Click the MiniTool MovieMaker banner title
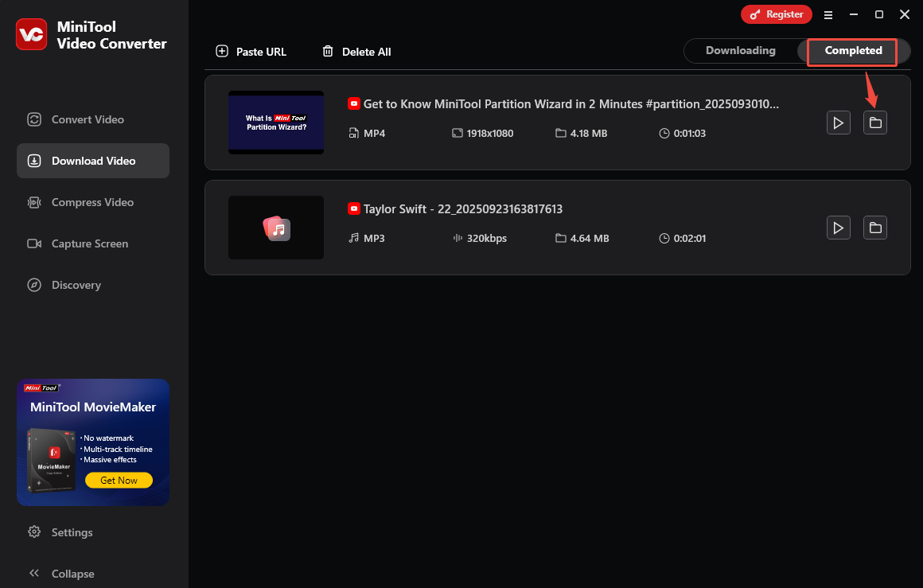 [93, 407]
